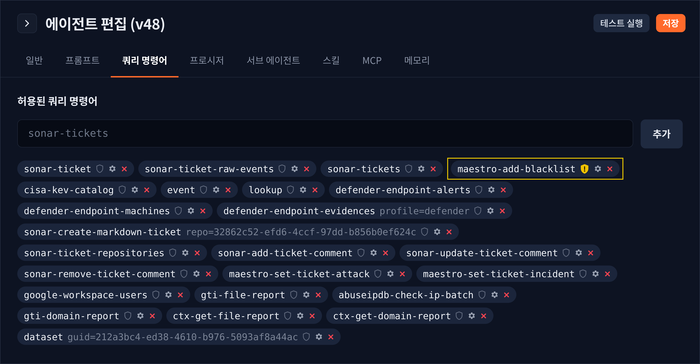700x364 pixels.
Task: Remove the event command
Action: 228,190
